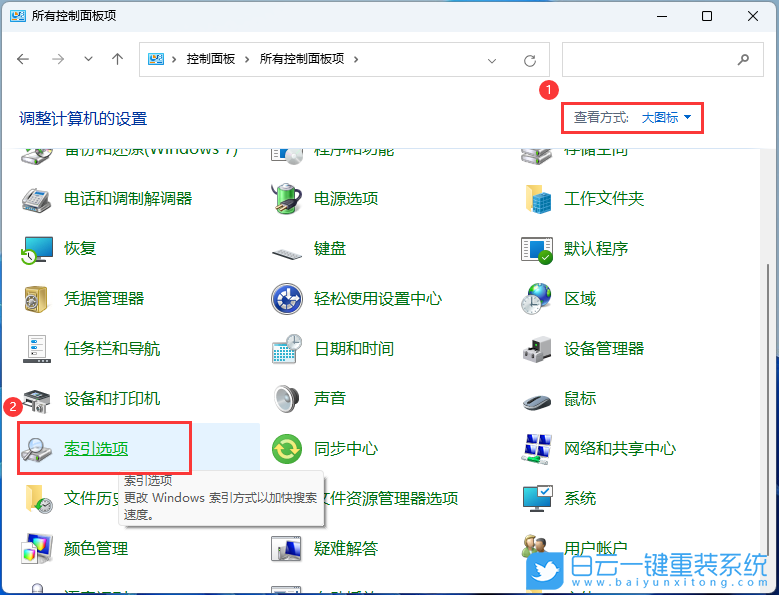Open the 默认程序 link

click(x=596, y=249)
